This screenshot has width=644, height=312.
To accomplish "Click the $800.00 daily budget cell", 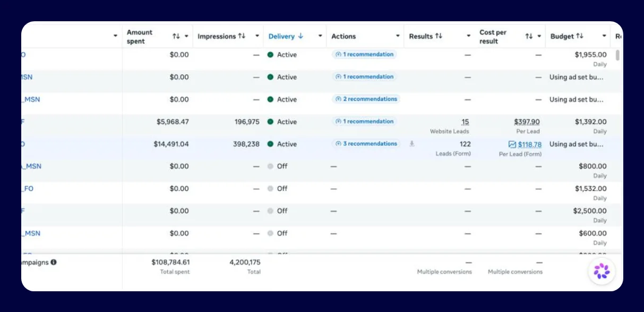I will tap(593, 166).
